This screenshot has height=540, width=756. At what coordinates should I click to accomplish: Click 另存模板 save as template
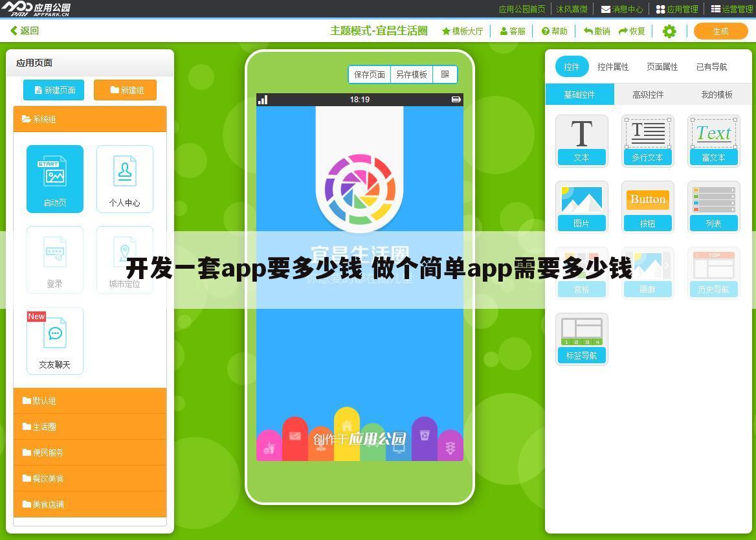[x=411, y=74]
